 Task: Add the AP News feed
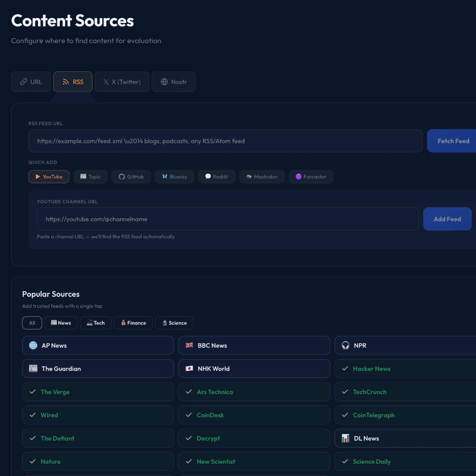point(98,345)
